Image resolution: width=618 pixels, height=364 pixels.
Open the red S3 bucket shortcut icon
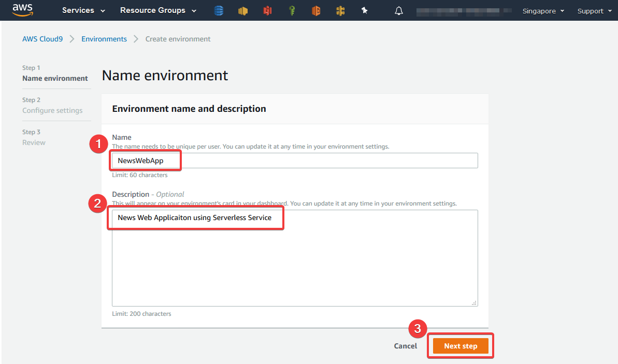[267, 11]
